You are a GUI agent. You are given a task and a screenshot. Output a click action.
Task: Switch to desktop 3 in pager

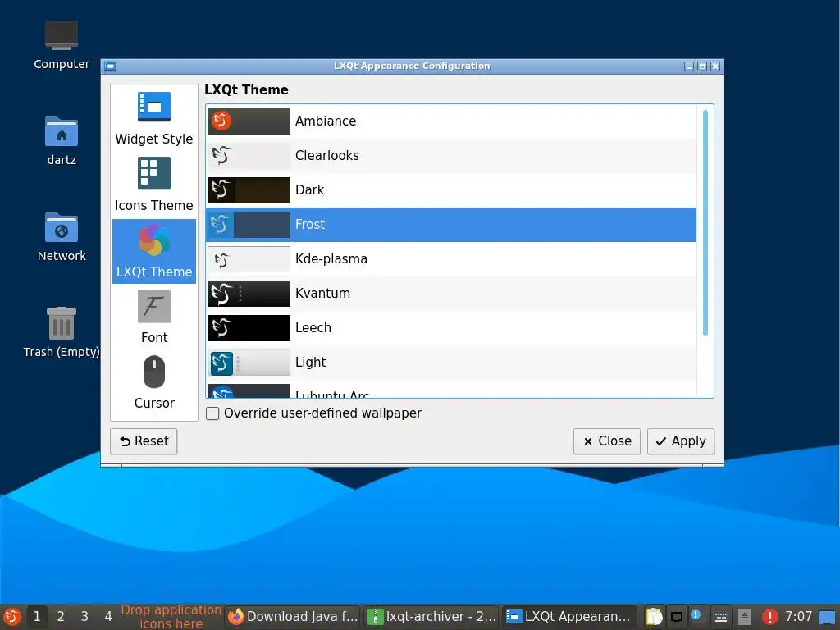pos(84,617)
